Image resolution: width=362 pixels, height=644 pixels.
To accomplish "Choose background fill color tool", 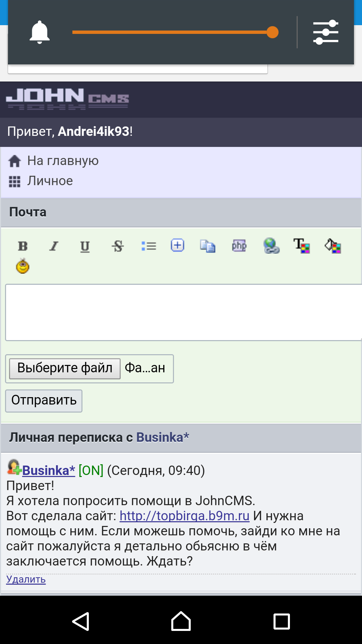I will tap(333, 246).
